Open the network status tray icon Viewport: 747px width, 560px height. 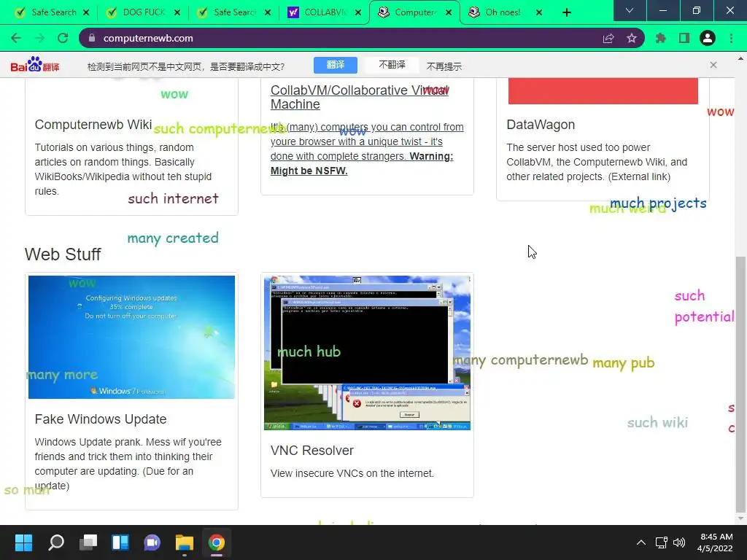[x=661, y=542]
